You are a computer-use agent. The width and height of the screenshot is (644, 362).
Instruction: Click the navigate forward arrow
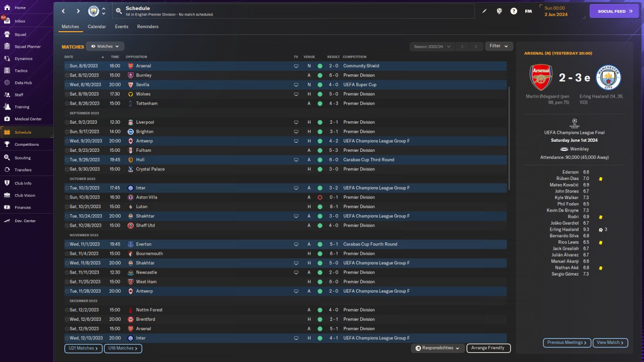pos(78,11)
